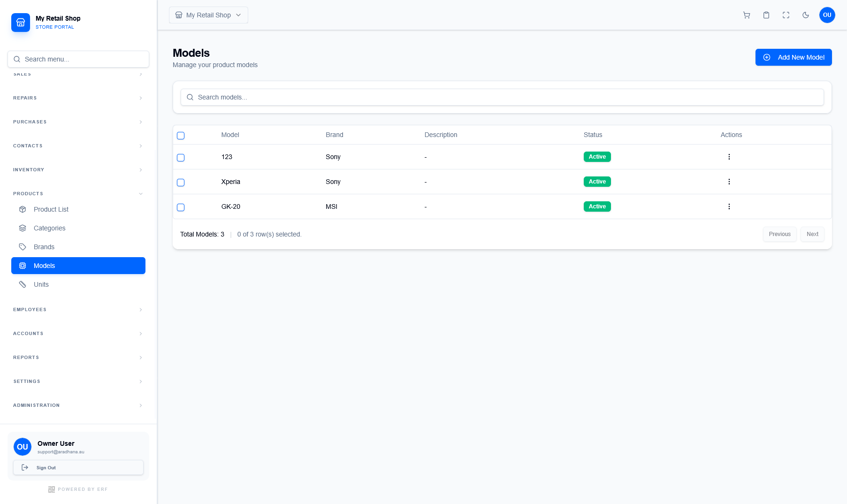Click the Product List box icon

tap(23, 209)
